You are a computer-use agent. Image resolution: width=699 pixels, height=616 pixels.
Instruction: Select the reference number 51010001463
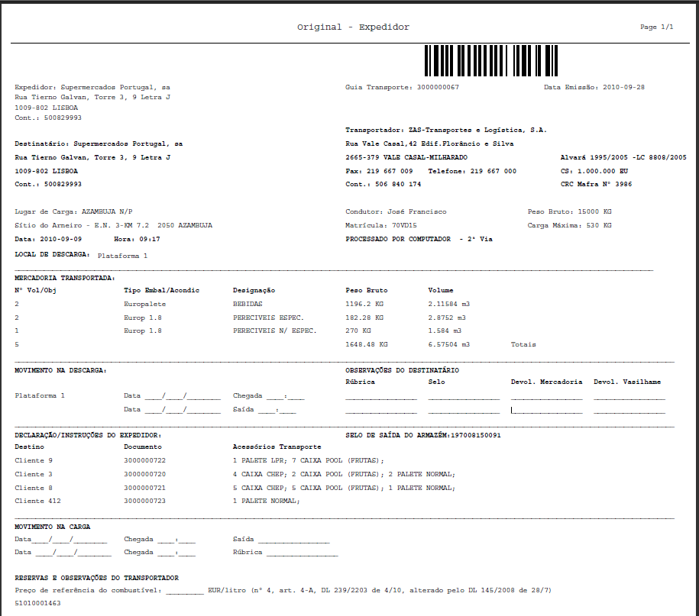pyautogui.click(x=37, y=604)
